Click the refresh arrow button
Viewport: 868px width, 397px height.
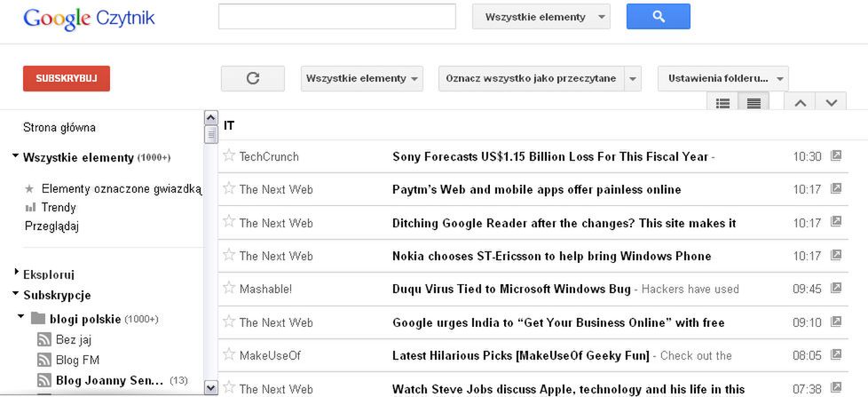(253, 79)
